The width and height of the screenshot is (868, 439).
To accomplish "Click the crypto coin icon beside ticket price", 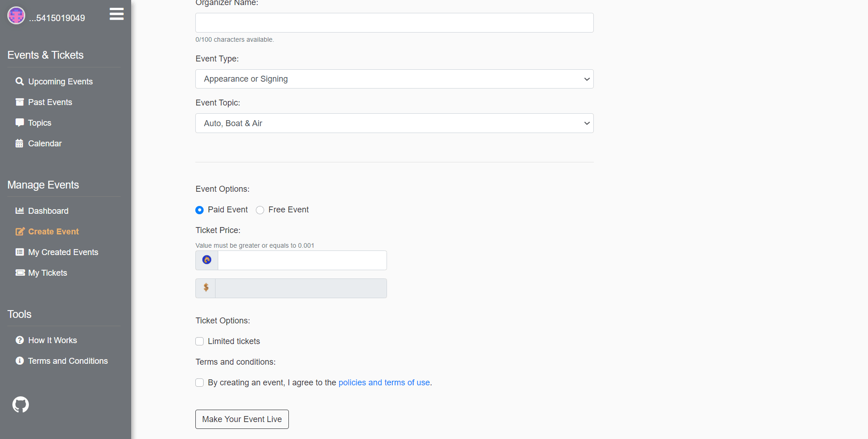I will [x=207, y=260].
